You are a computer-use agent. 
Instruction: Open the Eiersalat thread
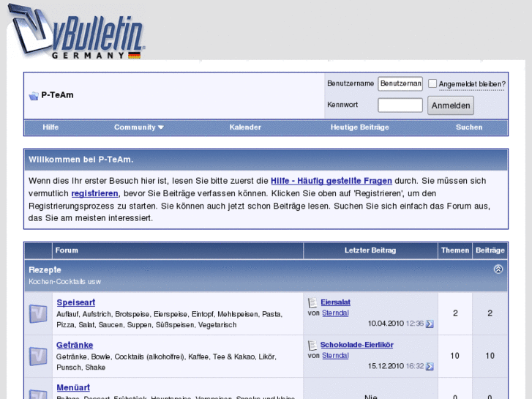tap(336, 302)
